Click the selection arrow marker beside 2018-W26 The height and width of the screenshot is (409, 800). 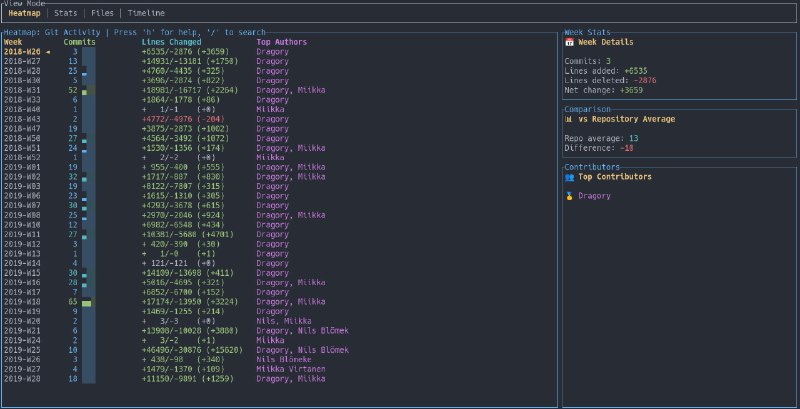point(46,51)
